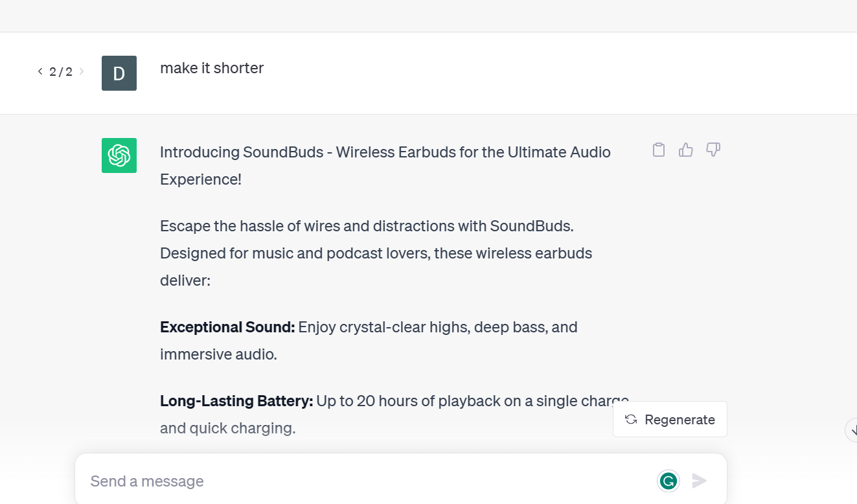Click the "and quick charging." text line
This screenshot has height=504, width=857.
tap(228, 428)
